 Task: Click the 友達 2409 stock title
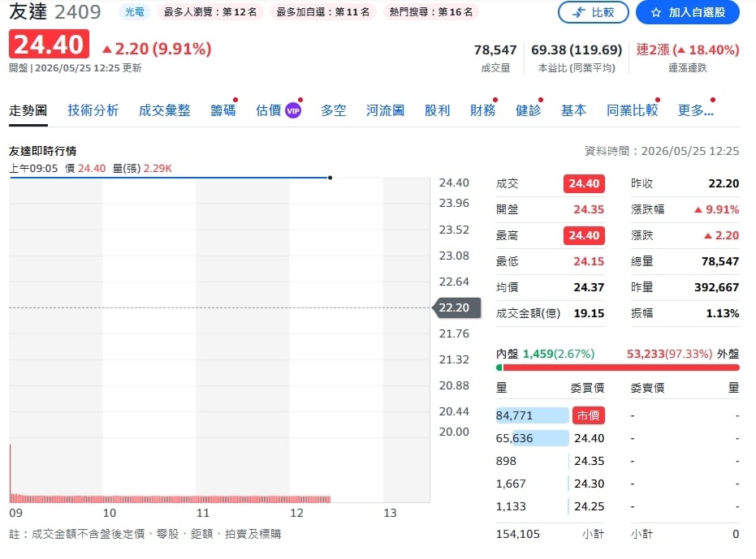(55, 12)
